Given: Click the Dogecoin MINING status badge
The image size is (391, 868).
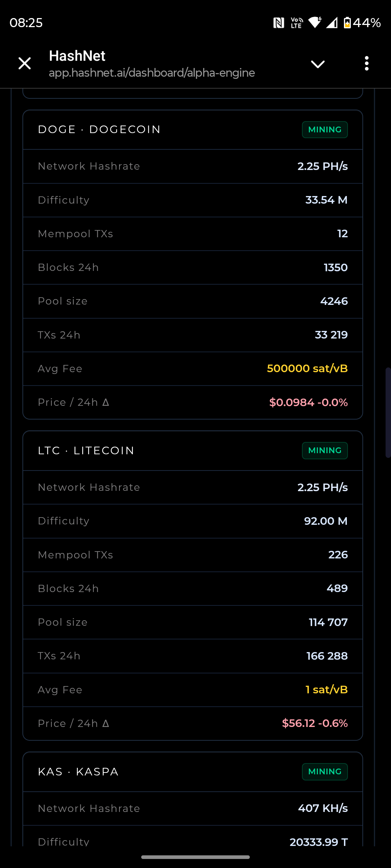Looking at the screenshot, I should click(x=325, y=129).
